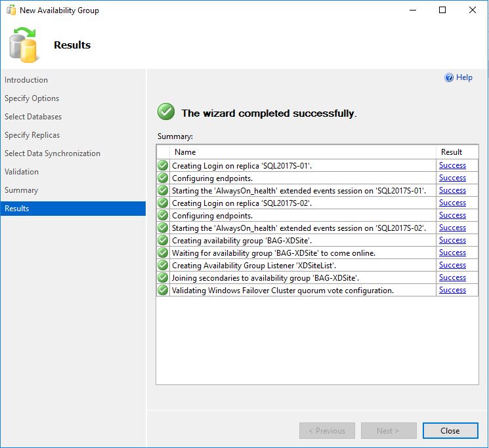The width and height of the screenshot is (489, 448).
Task: Maximize the New Availability Group window
Action: pyautogui.click(x=442, y=10)
